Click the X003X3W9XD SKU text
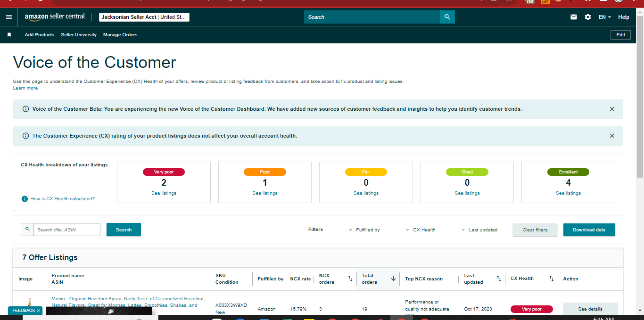Screen dimensions: 644x320 coord(231,305)
